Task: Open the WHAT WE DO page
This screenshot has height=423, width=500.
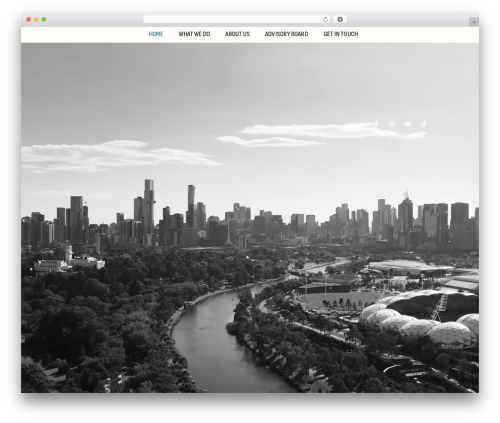Action: pyautogui.click(x=194, y=34)
